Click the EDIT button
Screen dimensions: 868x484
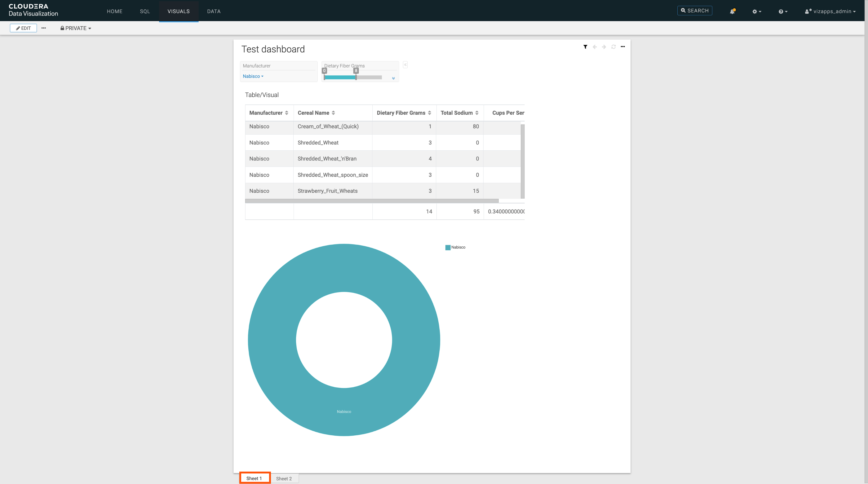(x=23, y=28)
